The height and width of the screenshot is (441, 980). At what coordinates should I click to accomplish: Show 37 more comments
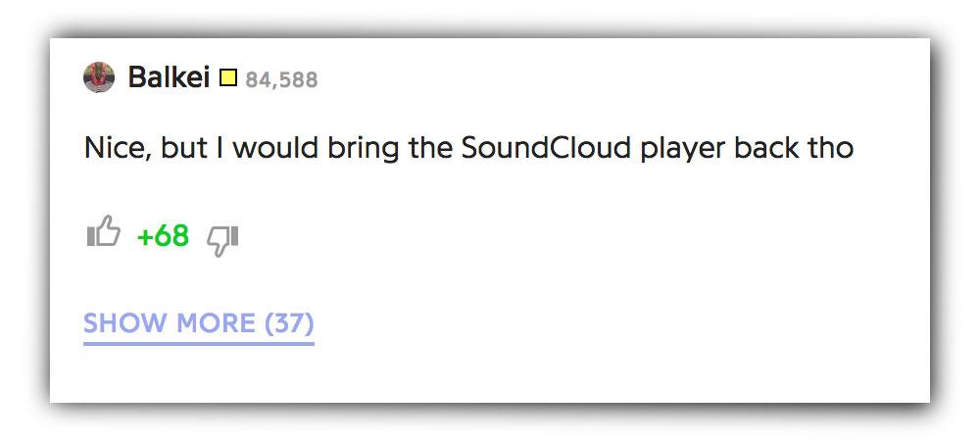click(x=199, y=323)
